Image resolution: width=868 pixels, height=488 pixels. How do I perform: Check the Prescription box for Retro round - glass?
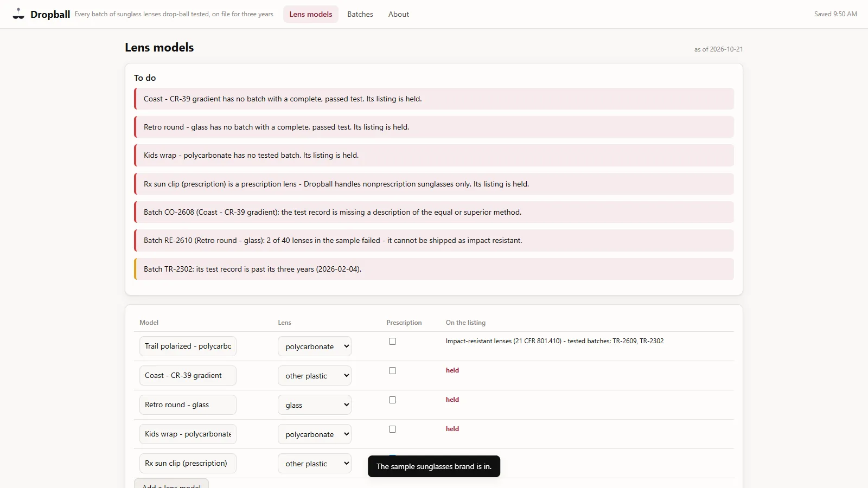[392, 400]
